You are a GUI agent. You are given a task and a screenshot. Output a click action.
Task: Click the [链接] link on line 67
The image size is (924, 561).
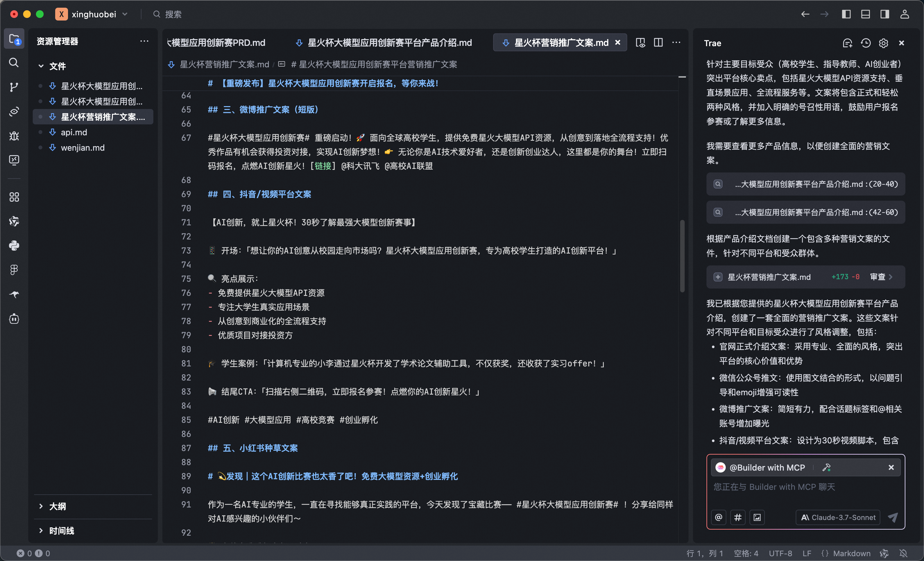322,166
